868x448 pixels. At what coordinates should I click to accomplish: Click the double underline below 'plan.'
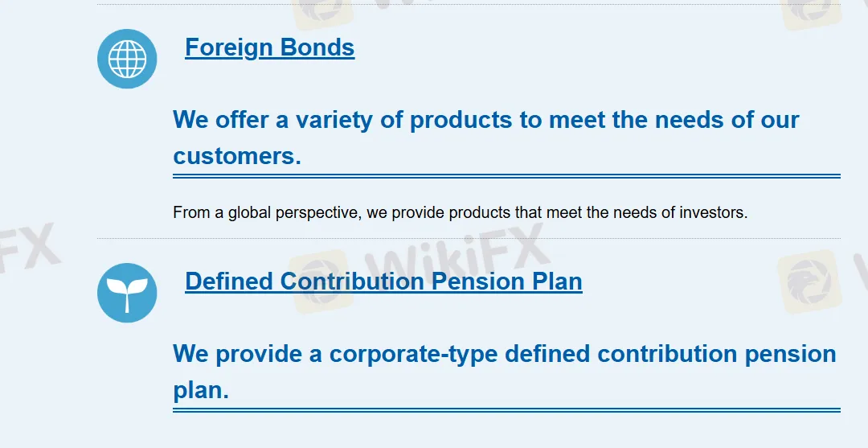(506, 410)
